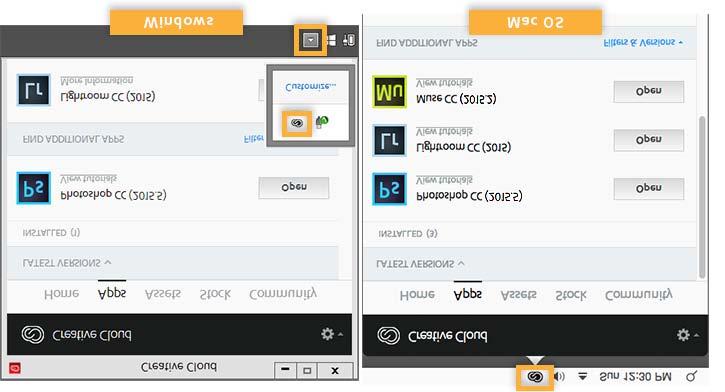The image size is (725, 392).
Task: Open View tutorials for Lightroom in Mac panel
Action: coord(444,132)
